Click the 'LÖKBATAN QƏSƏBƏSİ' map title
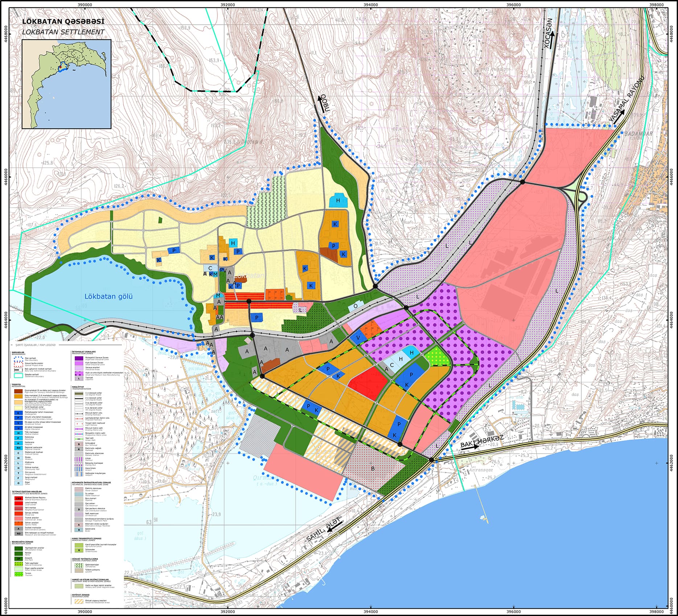Viewport: 678px width, 616px height. pyautogui.click(x=61, y=21)
